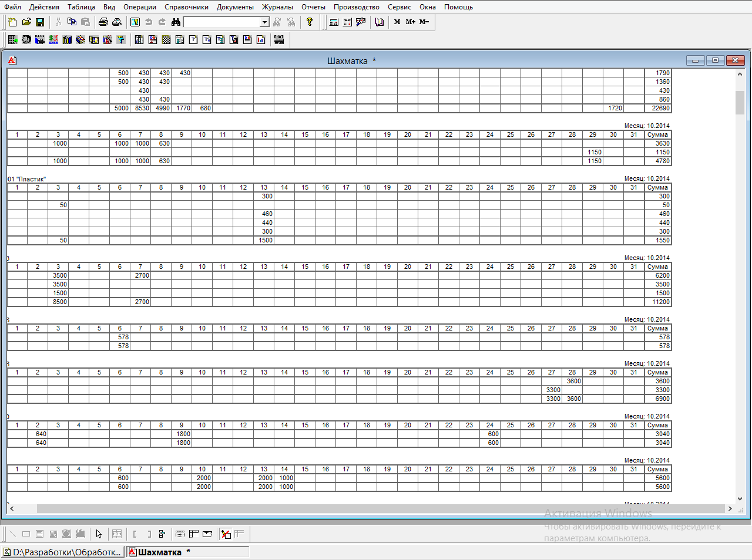The height and width of the screenshot is (560, 752).
Task: Click the M+ memory add button
Action: (x=411, y=22)
